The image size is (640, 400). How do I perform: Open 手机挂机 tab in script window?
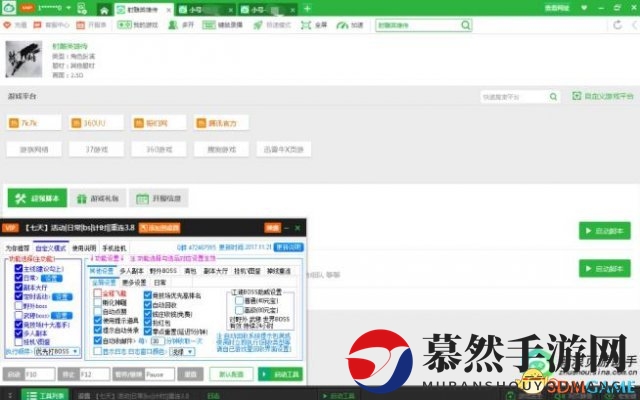[114, 248]
